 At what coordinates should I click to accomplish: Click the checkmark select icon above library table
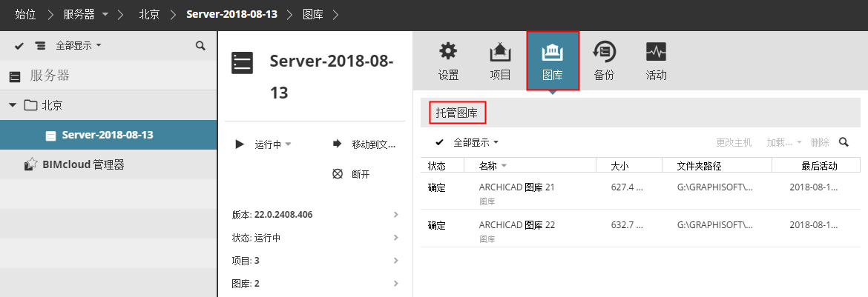[x=439, y=142]
